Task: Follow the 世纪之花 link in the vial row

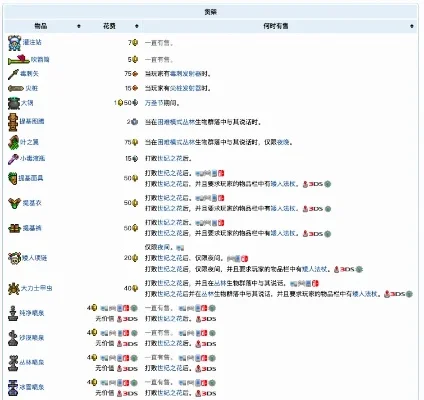Action: pos(170,159)
